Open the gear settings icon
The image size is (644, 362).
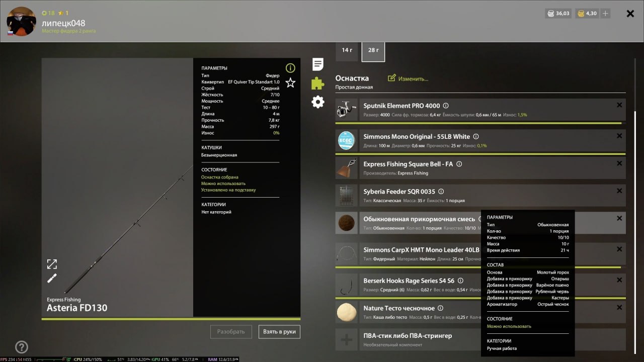(x=317, y=102)
